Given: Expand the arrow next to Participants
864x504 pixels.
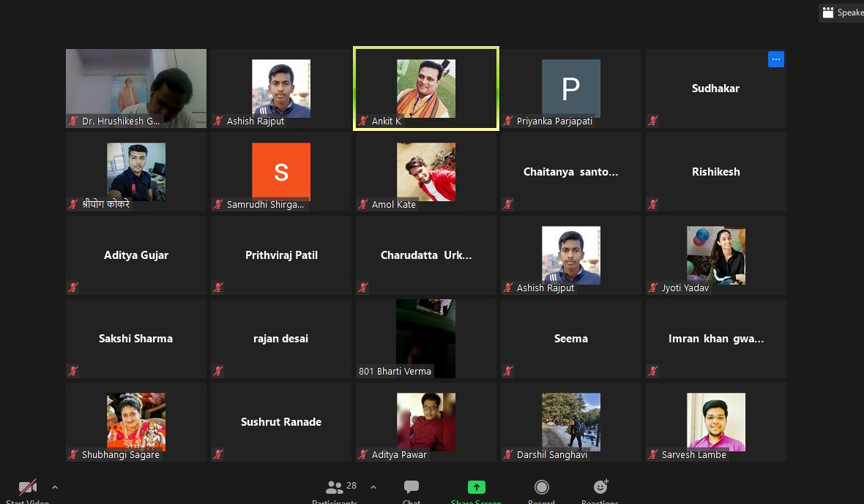Looking at the screenshot, I should [x=373, y=487].
